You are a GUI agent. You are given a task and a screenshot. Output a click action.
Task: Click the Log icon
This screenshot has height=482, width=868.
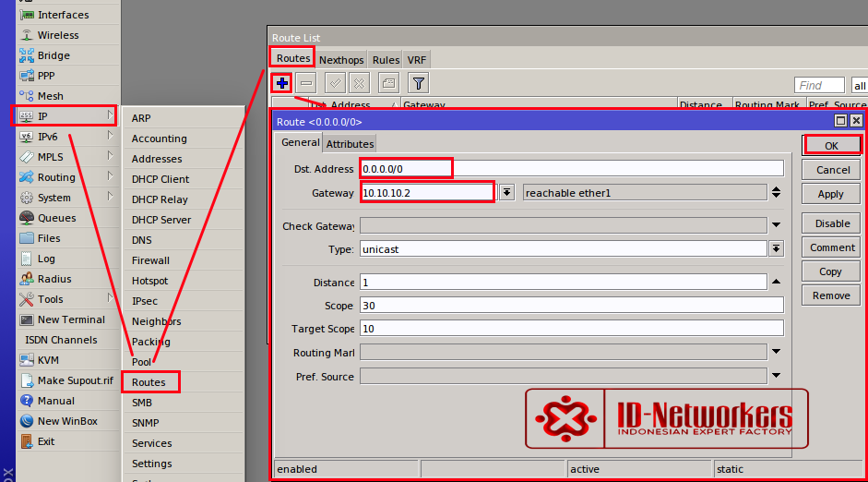(x=27, y=259)
